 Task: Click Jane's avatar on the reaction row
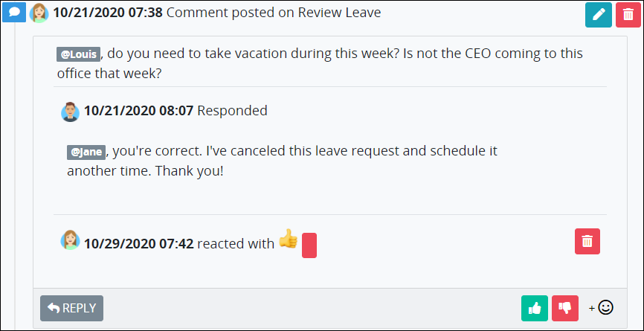click(70, 240)
